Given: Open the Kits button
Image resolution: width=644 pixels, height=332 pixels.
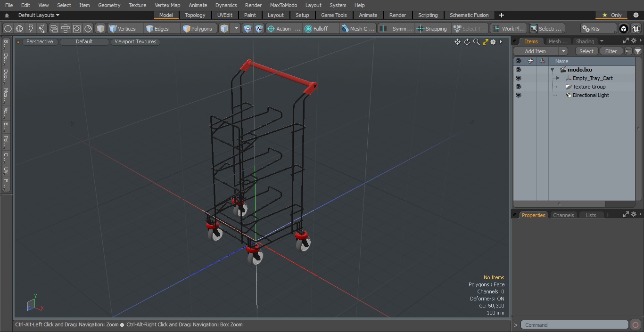Looking at the screenshot, I should pyautogui.click(x=599, y=29).
